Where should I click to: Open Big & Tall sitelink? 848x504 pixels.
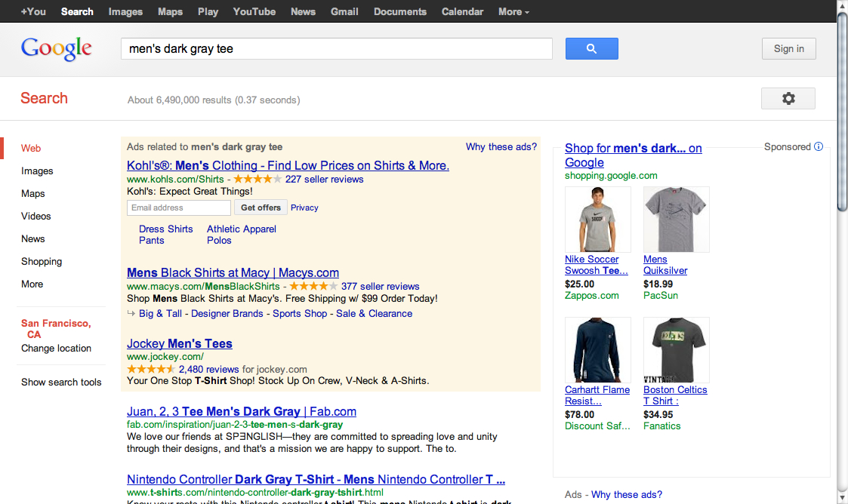160,313
